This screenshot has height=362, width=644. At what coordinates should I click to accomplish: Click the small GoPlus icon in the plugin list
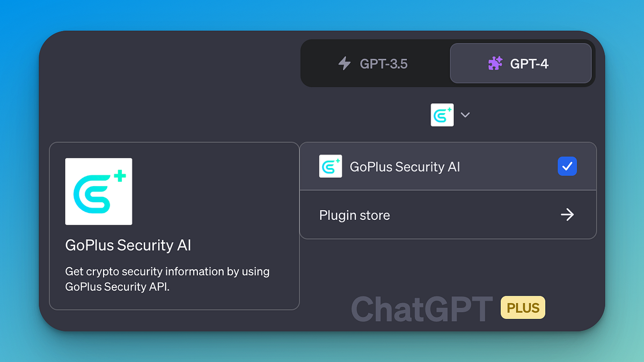click(x=331, y=166)
